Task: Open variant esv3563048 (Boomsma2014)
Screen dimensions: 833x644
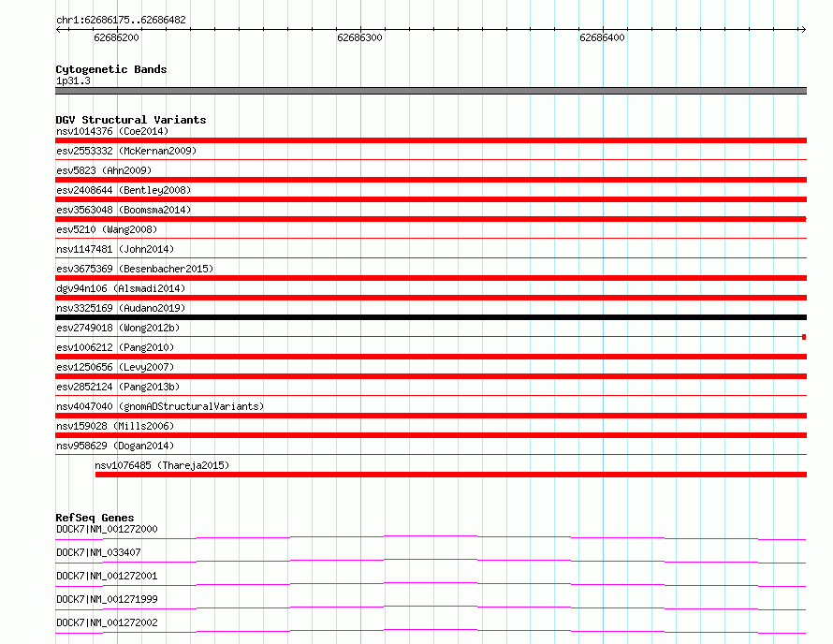Action: click(x=124, y=210)
